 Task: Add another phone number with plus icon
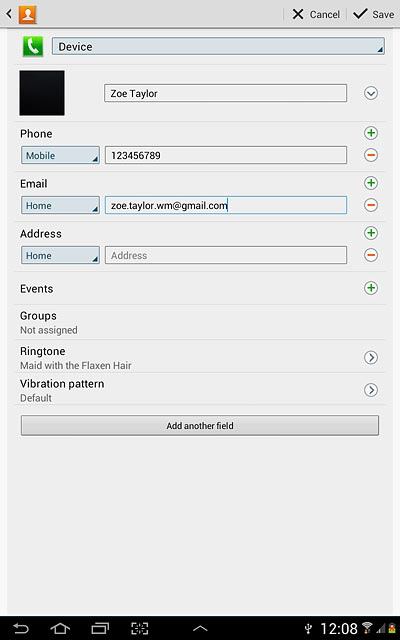pos(371,133)
